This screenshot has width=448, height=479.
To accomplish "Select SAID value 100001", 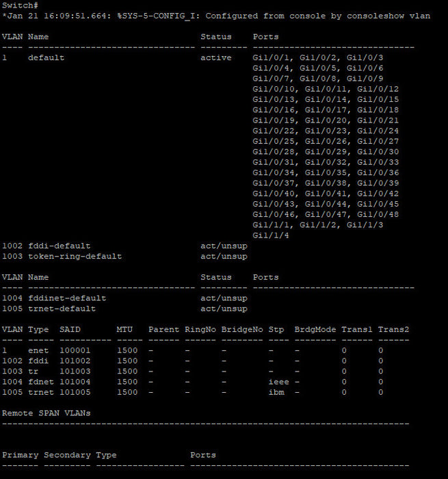I will [75, 350].
